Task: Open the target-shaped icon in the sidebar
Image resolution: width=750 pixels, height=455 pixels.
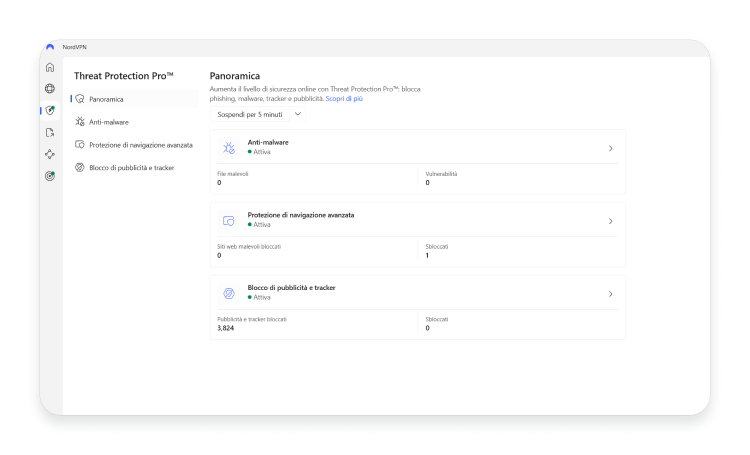Action: point(50,176)
